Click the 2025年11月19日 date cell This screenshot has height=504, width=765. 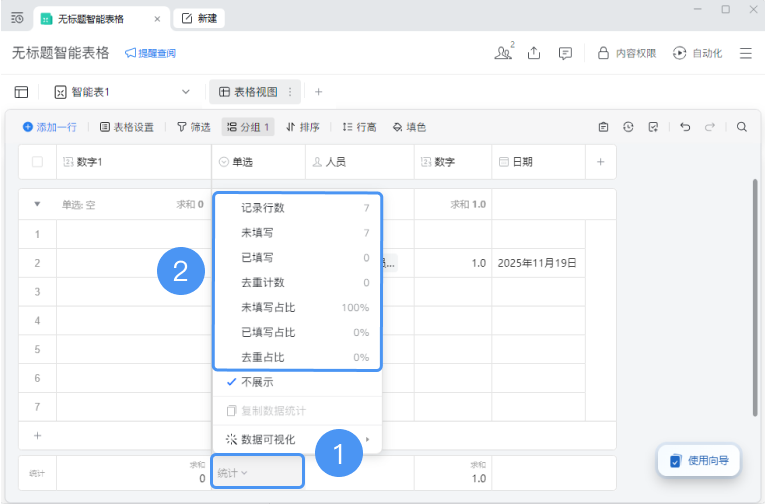pos(538,263)
